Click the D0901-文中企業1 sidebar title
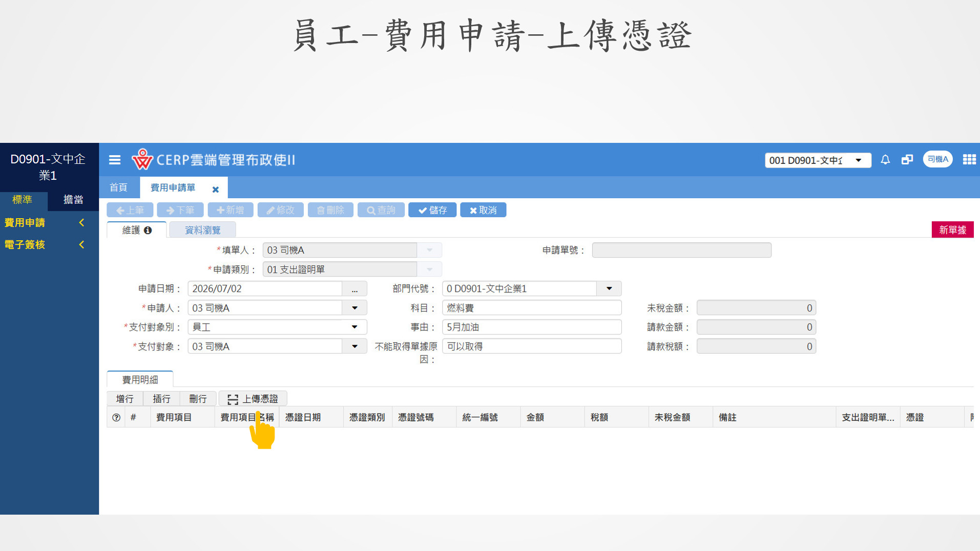Image resolution: width=980 pixels, height=551 pixels. click(48, 167)
